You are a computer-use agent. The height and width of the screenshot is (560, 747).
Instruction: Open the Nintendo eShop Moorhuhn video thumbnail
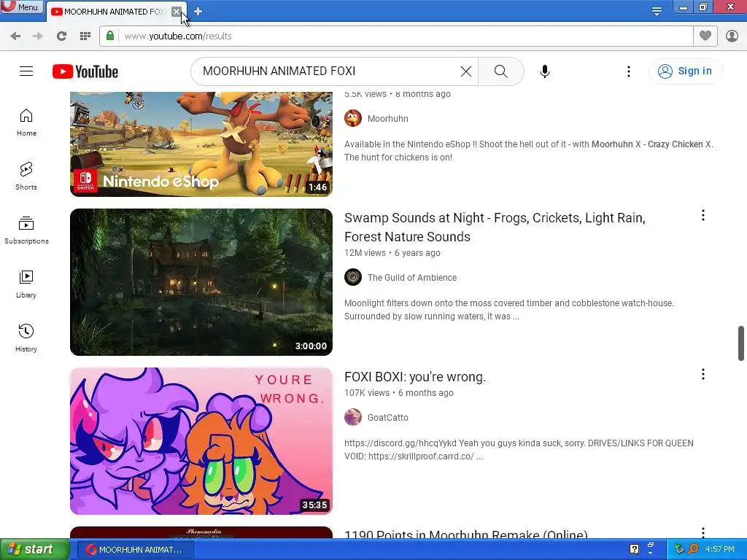pyautogui.click(x=201, y=144)
